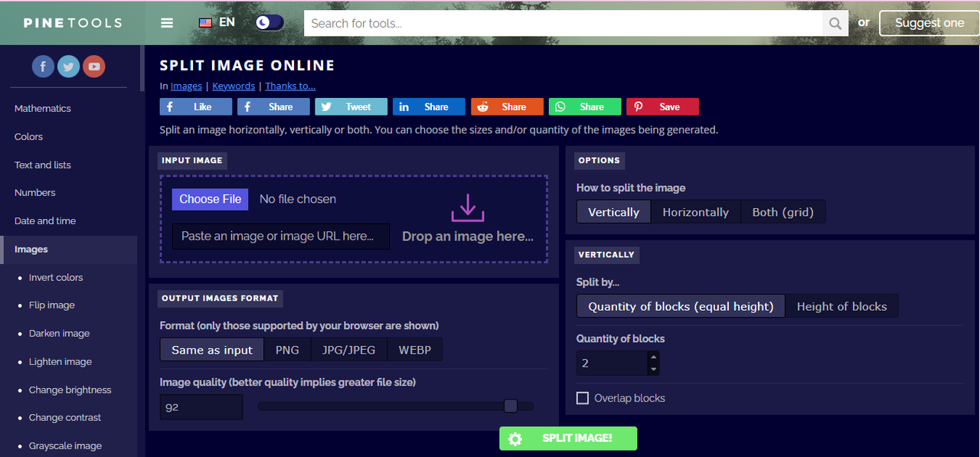Open the Change contrast tool

pos(65,418)
